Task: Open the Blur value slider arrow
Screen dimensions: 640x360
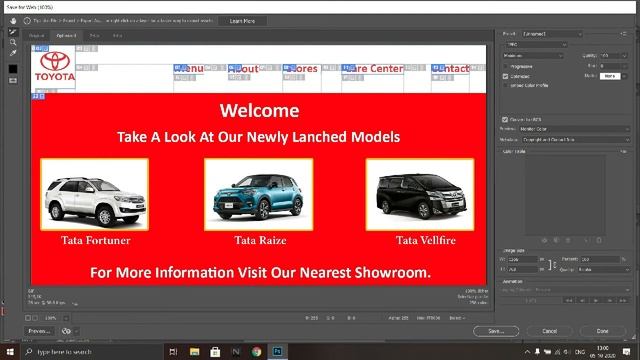Action: pos(624,66)
